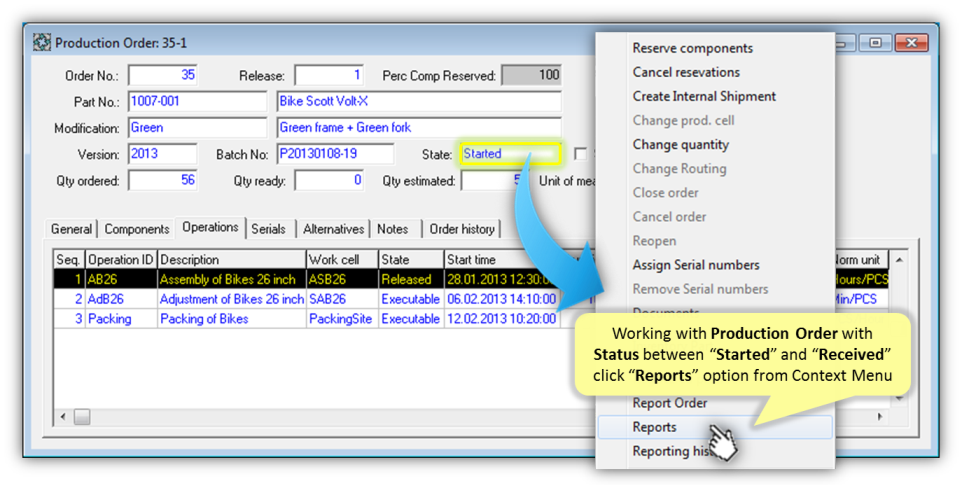Click the Seq. column header

[69, 259]
